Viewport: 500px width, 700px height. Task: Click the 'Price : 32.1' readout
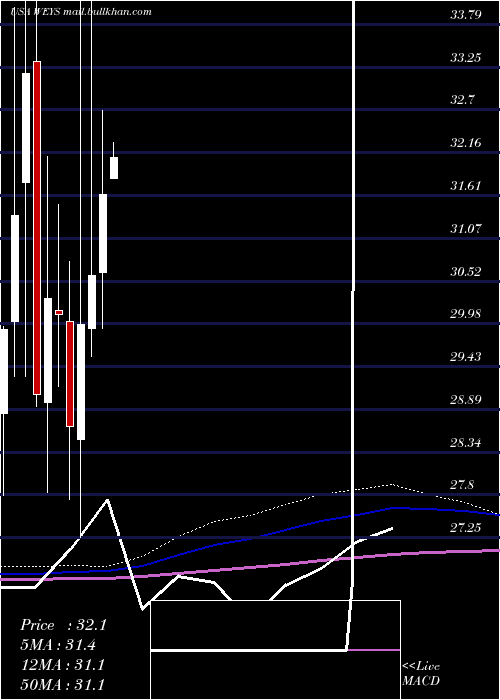pyautogui.click(x=63, y=625)
